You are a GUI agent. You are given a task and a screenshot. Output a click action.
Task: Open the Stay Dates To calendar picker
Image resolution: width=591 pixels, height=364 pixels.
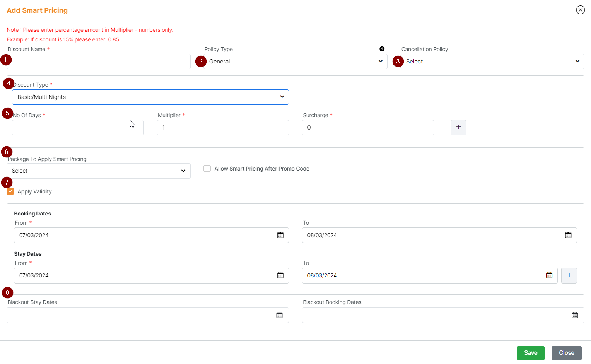549,275
